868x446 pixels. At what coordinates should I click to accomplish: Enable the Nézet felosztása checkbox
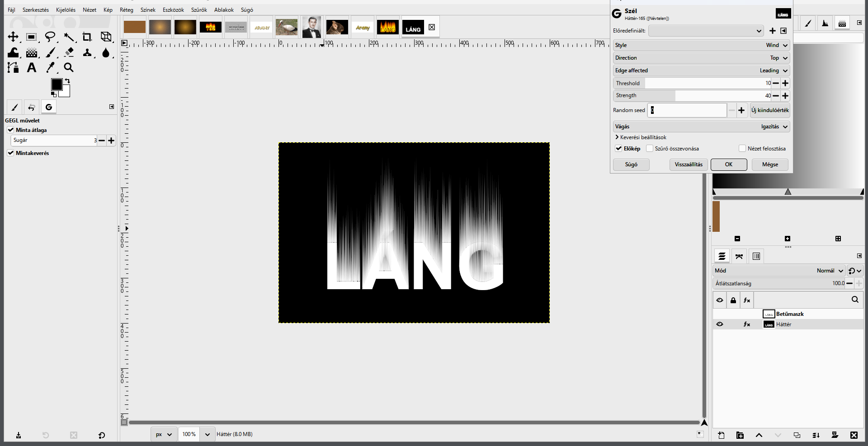tap(742, 148)
